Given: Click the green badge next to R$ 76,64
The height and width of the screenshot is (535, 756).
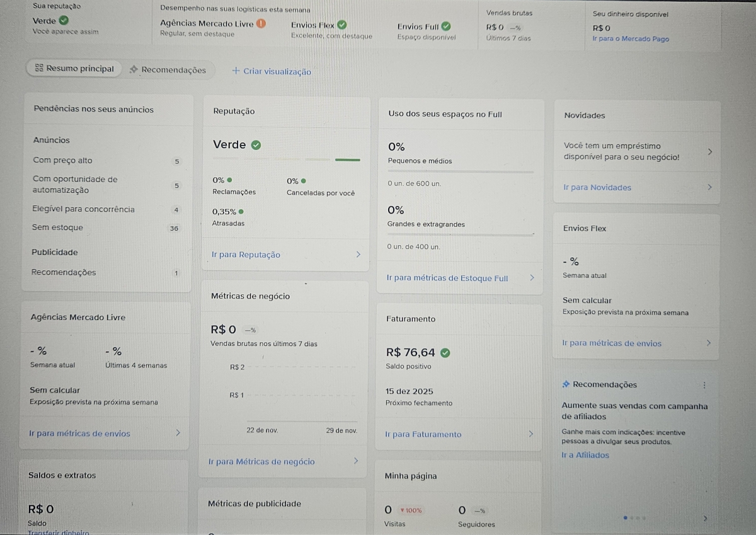Looking at the screenshot, I should pyautogui.click(x=445, y=353).
